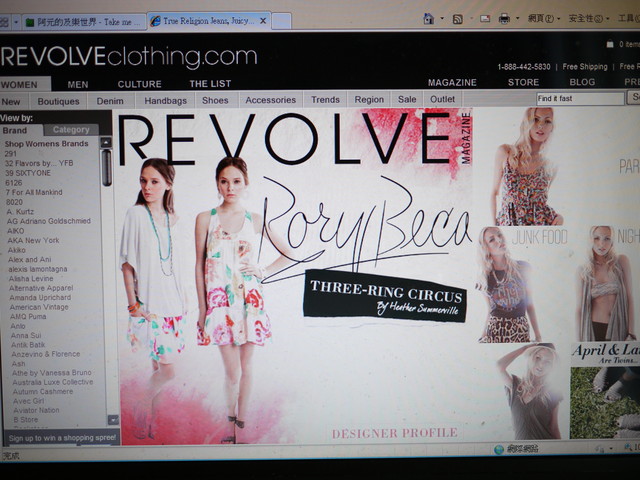The image size is (640, 480).
Task: Click the read mail icon in toolbar
Action: [485, 18]
